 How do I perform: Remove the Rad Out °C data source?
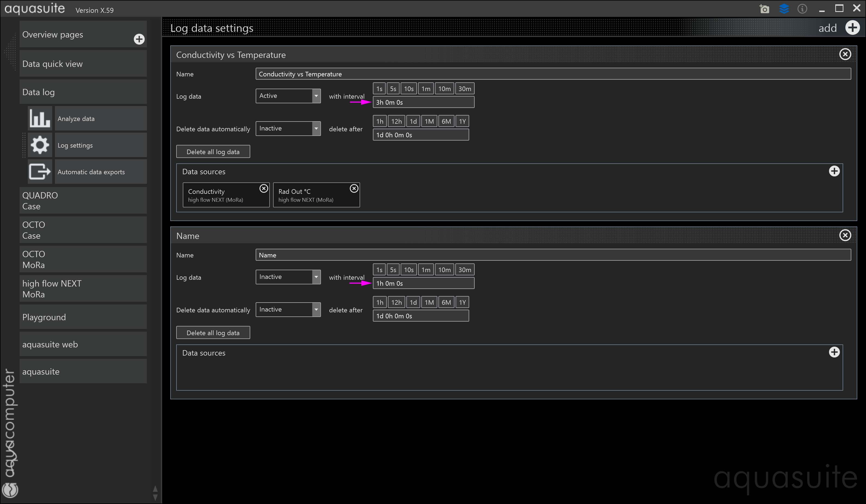point(354,188)
